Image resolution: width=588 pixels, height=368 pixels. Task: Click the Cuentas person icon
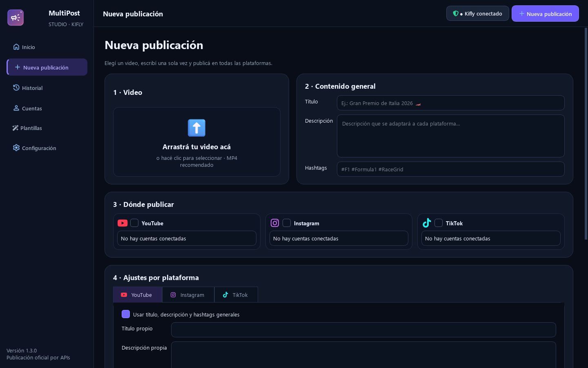[16, 108]
